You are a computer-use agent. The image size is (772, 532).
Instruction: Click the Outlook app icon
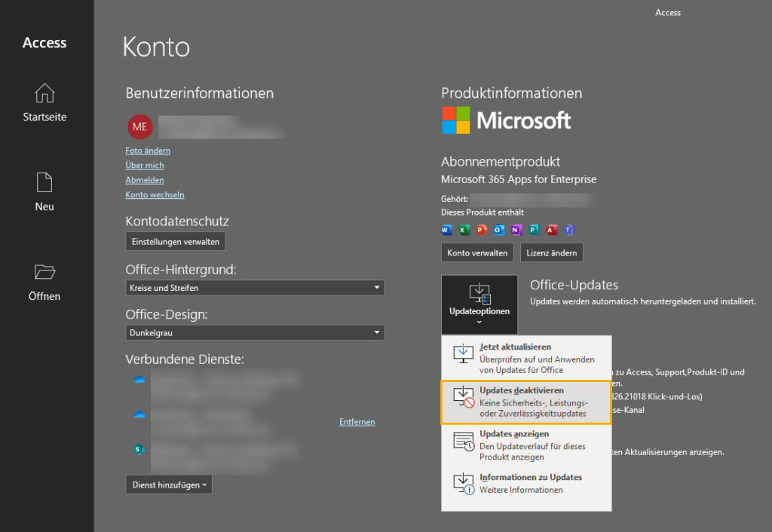499,230
